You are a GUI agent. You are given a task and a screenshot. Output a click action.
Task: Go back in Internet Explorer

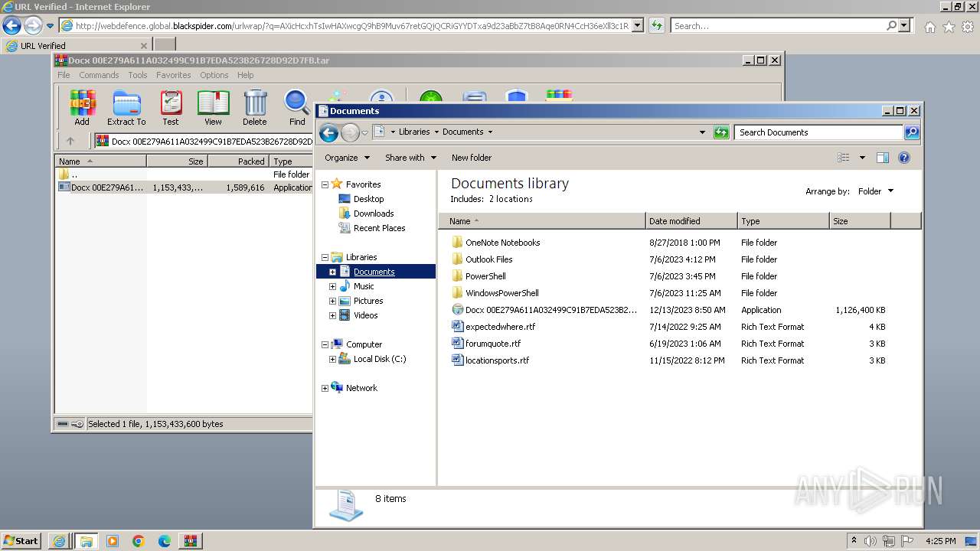[11, 26]
